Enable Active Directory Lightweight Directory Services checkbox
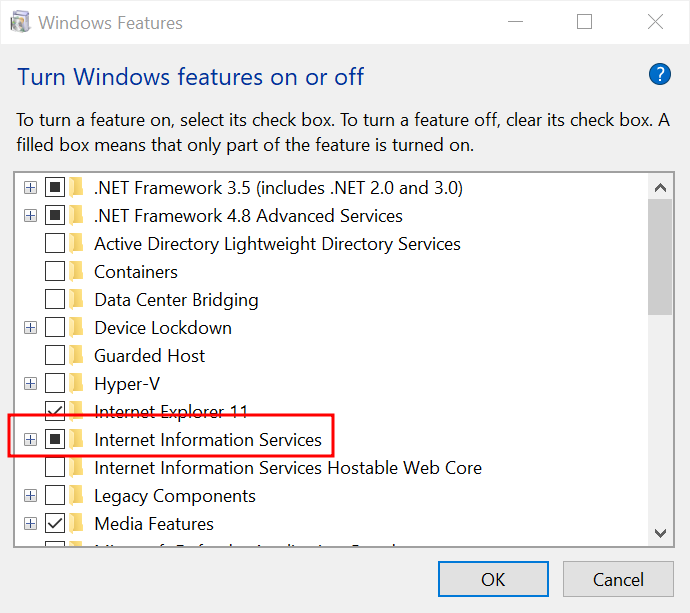The width and height of the screenshot is (690, 613). point(55,243)
